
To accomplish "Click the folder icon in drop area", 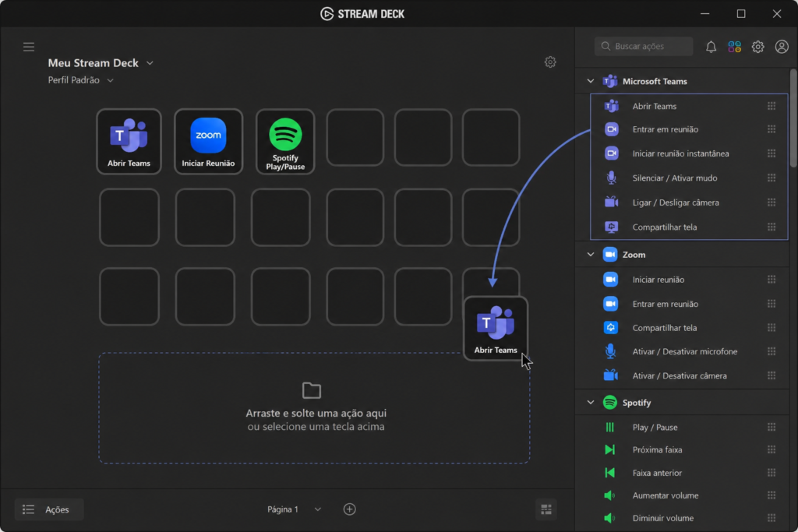I will 312,390.
